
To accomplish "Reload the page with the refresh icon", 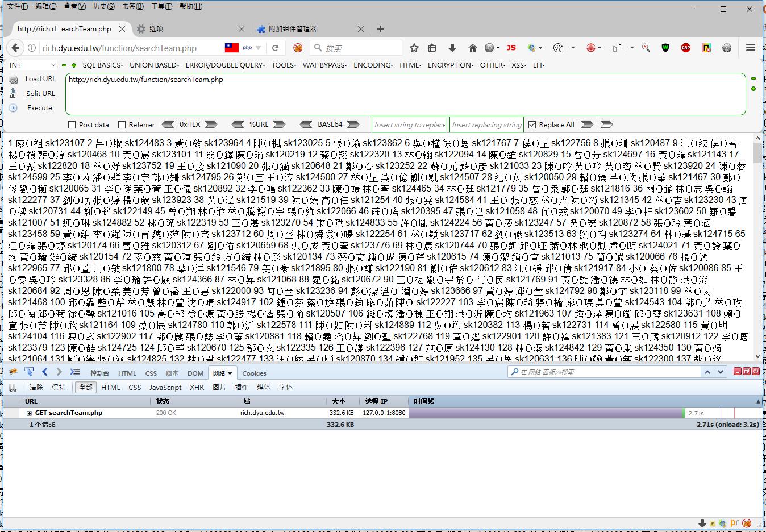I will tap(276, 48).
